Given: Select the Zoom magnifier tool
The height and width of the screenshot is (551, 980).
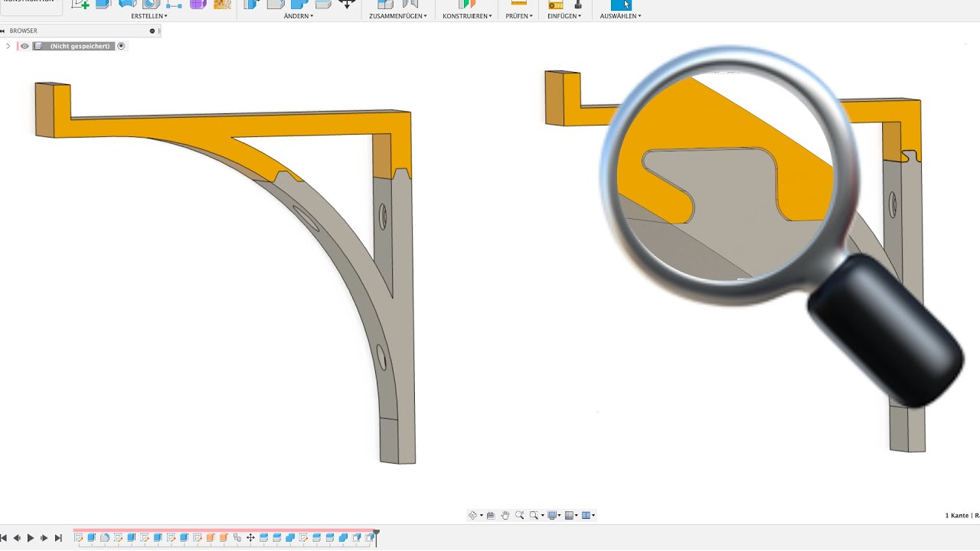Looking at the screenshot, I should (x=520, y=515).
